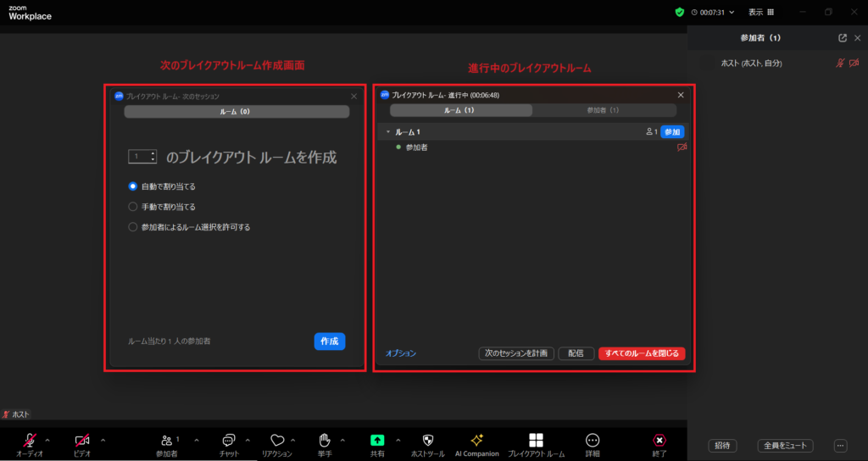
Task: Switch to 参加者 (1) tab in breakout window
Action: pos(603,110)
